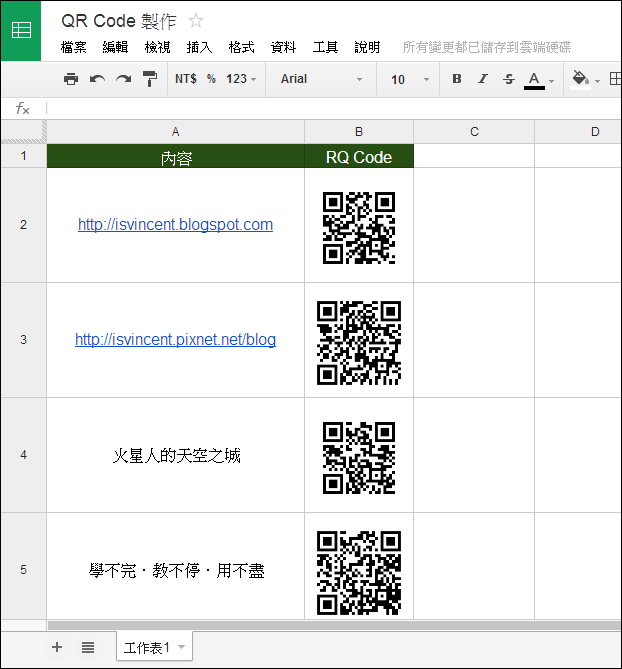The image size is (622, 669).
Task: Click the save status message
Action: pos(487,47)
